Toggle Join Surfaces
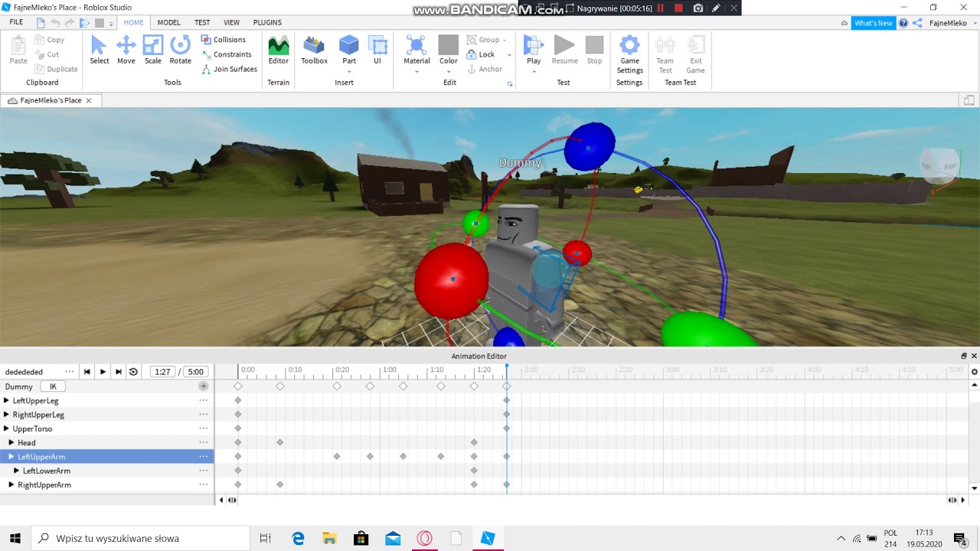Image resolution: width=980 pixels, height=551 pixels. [x=230, y=69]
